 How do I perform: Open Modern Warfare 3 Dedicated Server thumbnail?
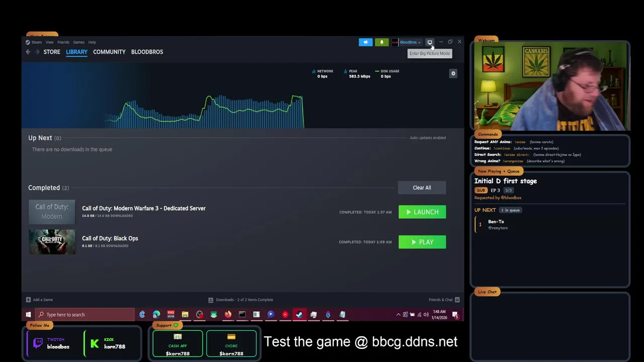tap(52, 212)
